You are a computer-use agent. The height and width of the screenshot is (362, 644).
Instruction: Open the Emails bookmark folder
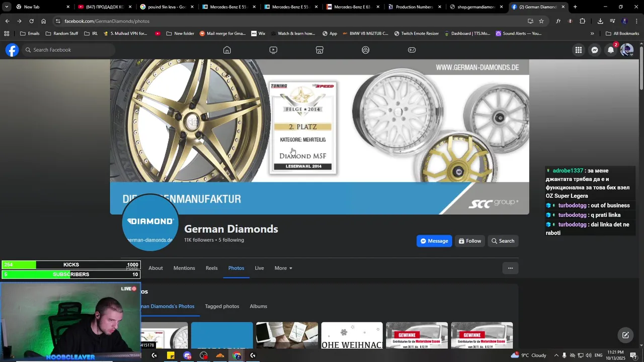[x=30, y=34]
